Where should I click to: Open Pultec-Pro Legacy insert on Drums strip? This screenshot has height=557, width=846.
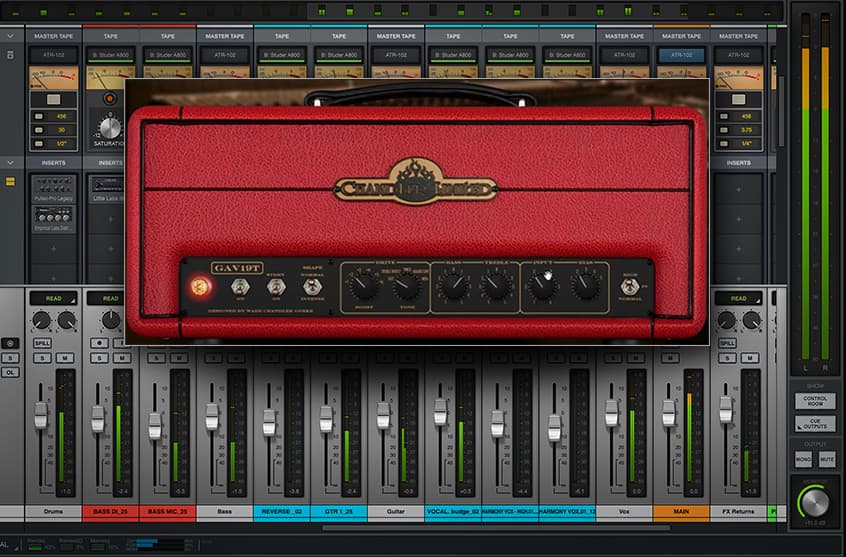pos(53,189)
